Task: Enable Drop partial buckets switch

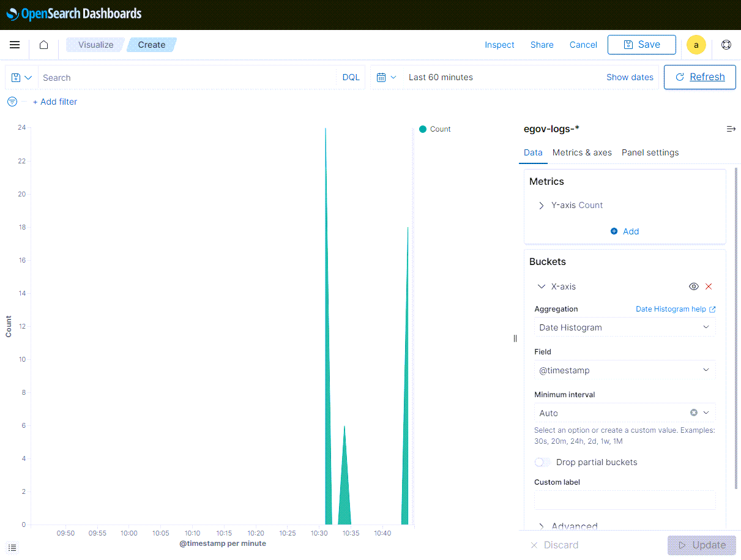Action: click(x=543, y=462)
